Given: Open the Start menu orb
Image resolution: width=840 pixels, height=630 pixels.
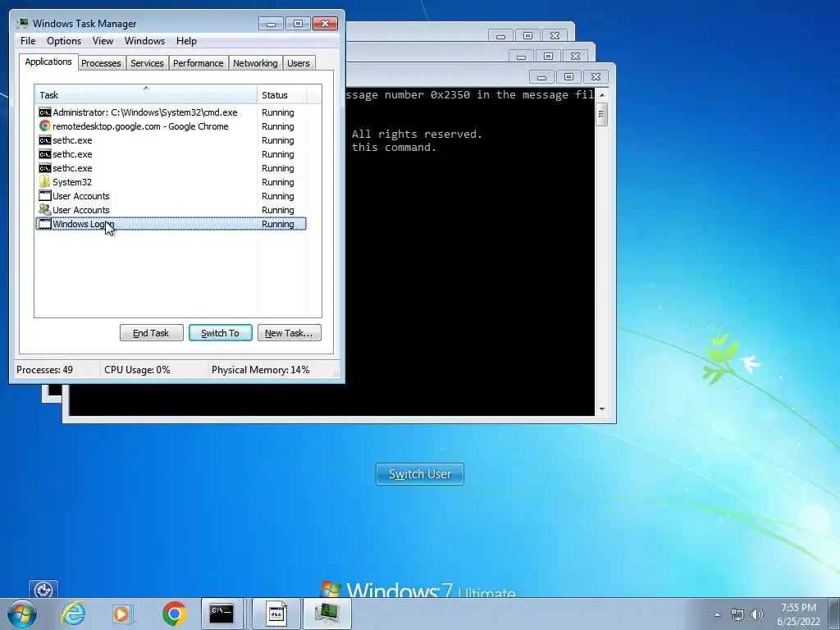Looking at the screenshot, I should point(22,614).
